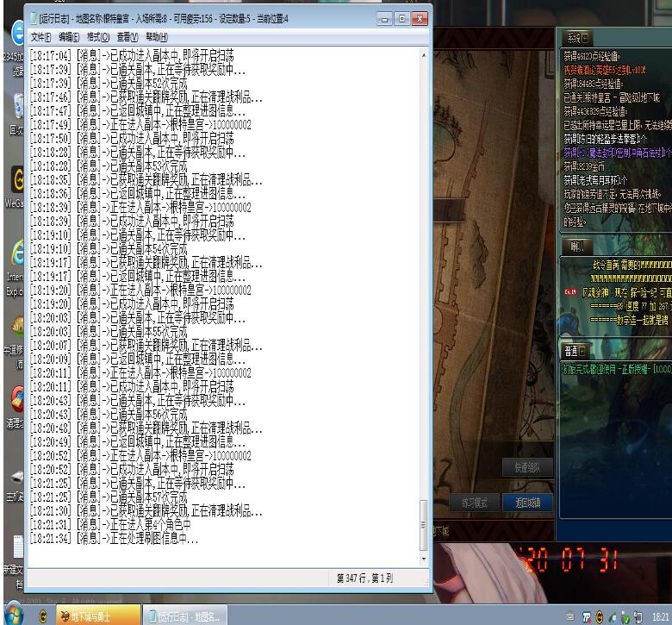The image size is (672, 625).
Task: Click game message 玩家的疲劳值不足
Action: [612, 194]
